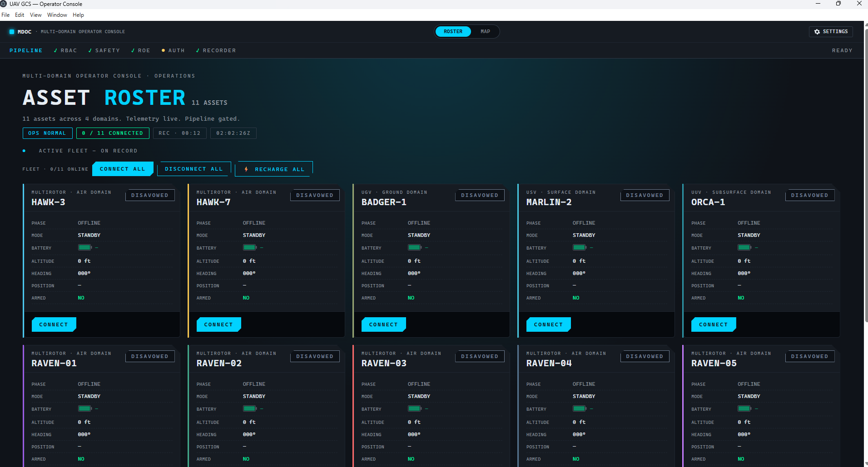Connect BADGER-1 asset
Image resolution: width=868 pixels, height=467 pixels.
(383, 324)
